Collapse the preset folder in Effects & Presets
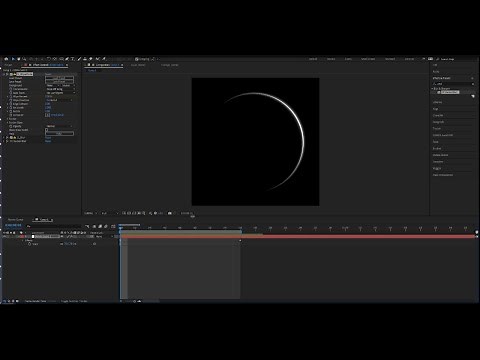The width and height of the screenshot is (480, 360). (x=432, y=89)
